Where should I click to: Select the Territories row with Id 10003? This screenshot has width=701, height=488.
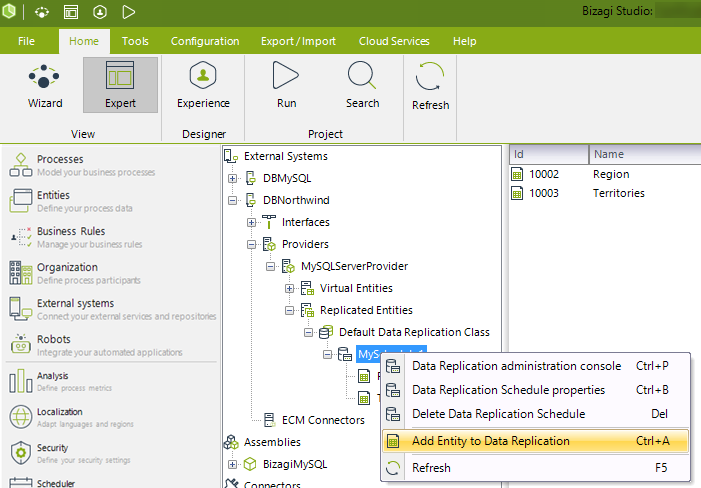pyautogui.click(x=605, y=194)
